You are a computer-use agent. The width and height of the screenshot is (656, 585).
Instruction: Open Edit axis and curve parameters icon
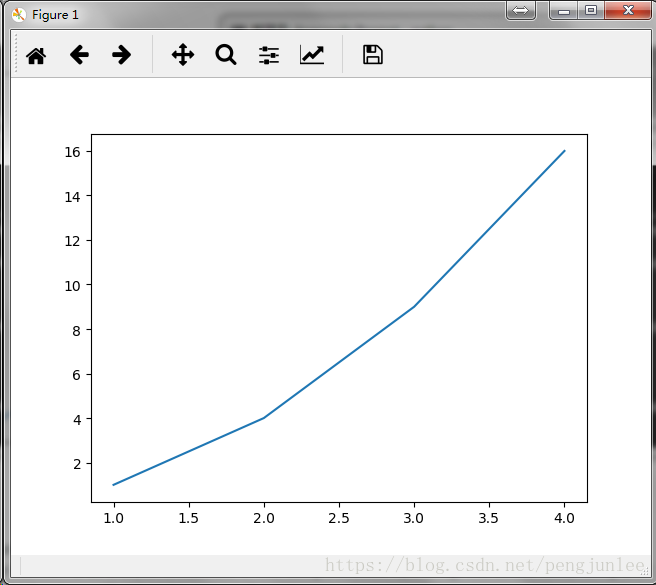point(312,55)
